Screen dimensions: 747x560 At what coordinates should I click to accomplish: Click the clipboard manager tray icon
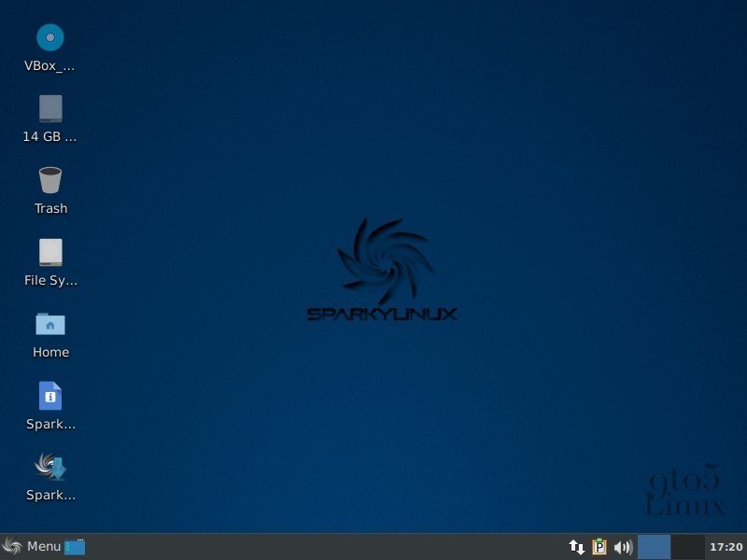tap(599, 547)
